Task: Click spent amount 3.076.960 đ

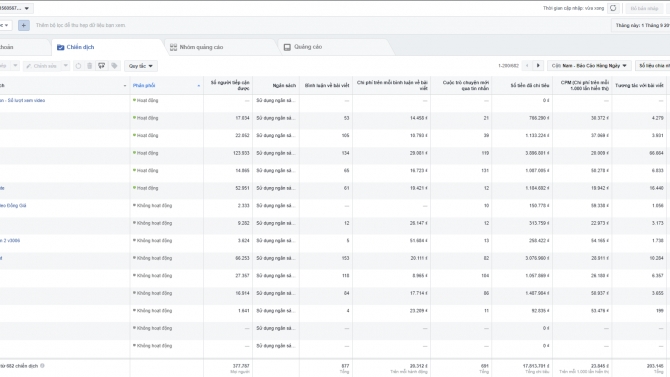Action: 538,258
